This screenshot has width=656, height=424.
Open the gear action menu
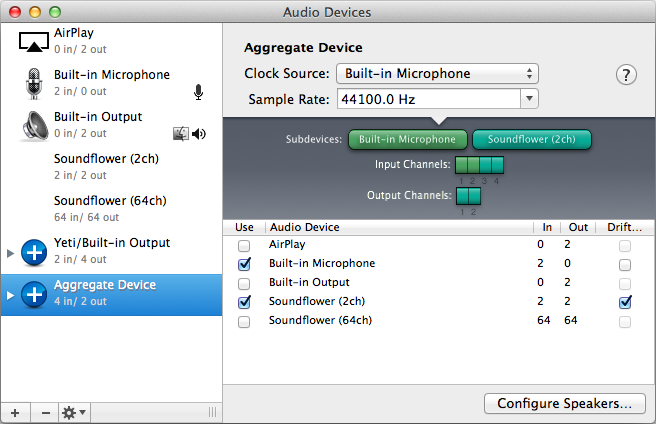click(75, 412)
